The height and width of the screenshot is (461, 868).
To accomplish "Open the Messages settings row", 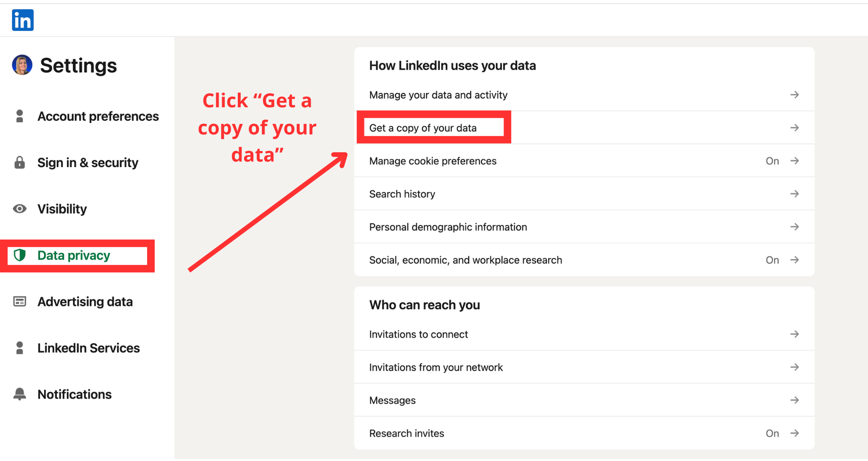I will point(392,400).
